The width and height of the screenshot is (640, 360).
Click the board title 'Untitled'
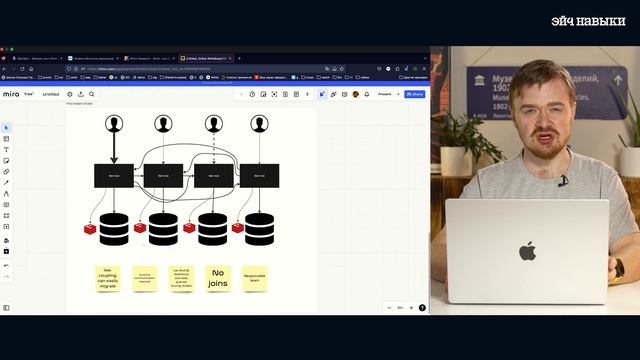[x=51, y=94]
